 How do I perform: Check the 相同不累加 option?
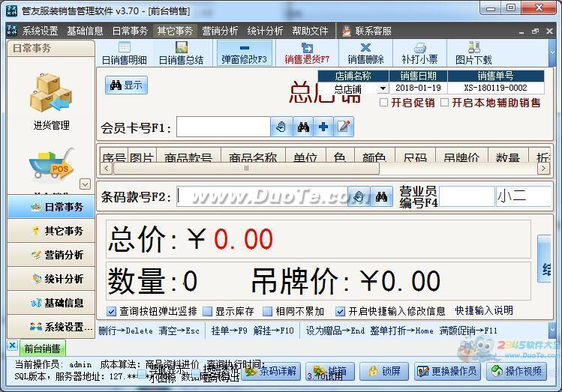point(269,311)
